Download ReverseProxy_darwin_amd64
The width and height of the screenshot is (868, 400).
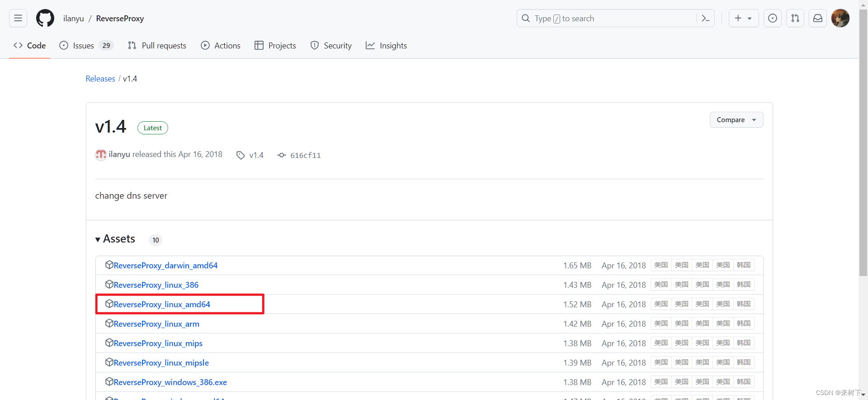(x=165, y=266)
